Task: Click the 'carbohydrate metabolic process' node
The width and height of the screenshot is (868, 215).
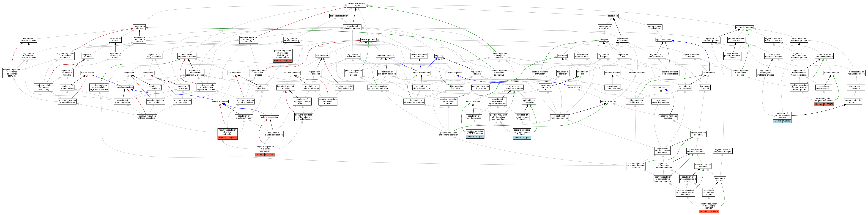Action: 774,56
